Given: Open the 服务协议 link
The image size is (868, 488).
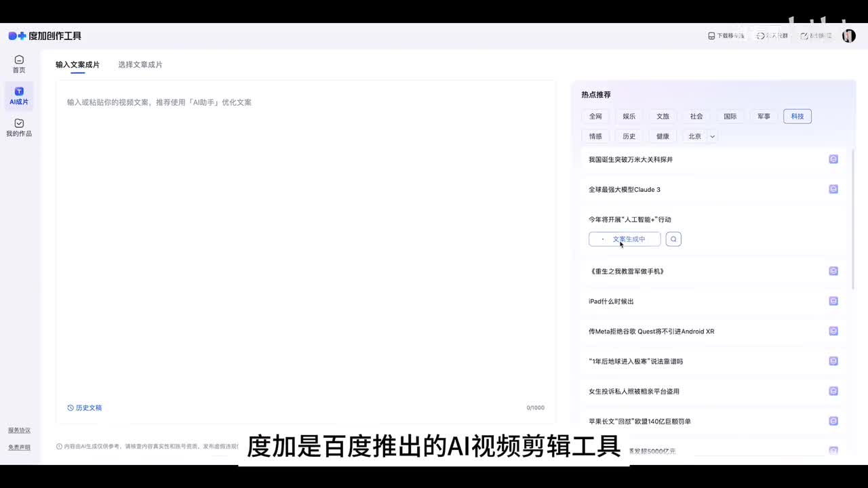Looking at the screenshot, I should point(19,430).
